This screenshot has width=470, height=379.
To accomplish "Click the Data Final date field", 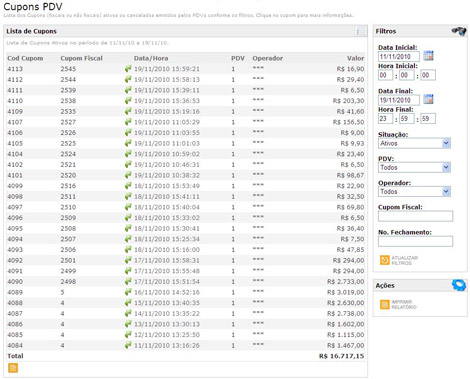I will pos(399,100).
